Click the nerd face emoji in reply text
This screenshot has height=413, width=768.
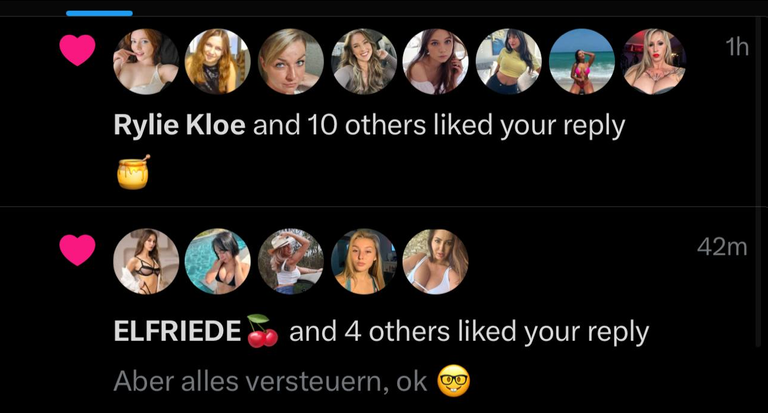click(x=454, y=381)
